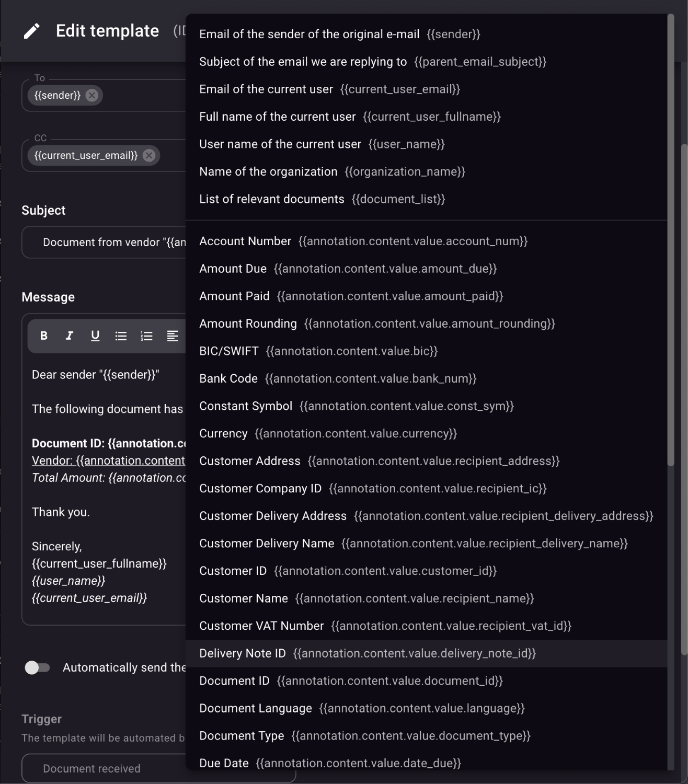Select the Customer VAT Number variable
Viewport: 688px width, 784px height.
[426, 626]
